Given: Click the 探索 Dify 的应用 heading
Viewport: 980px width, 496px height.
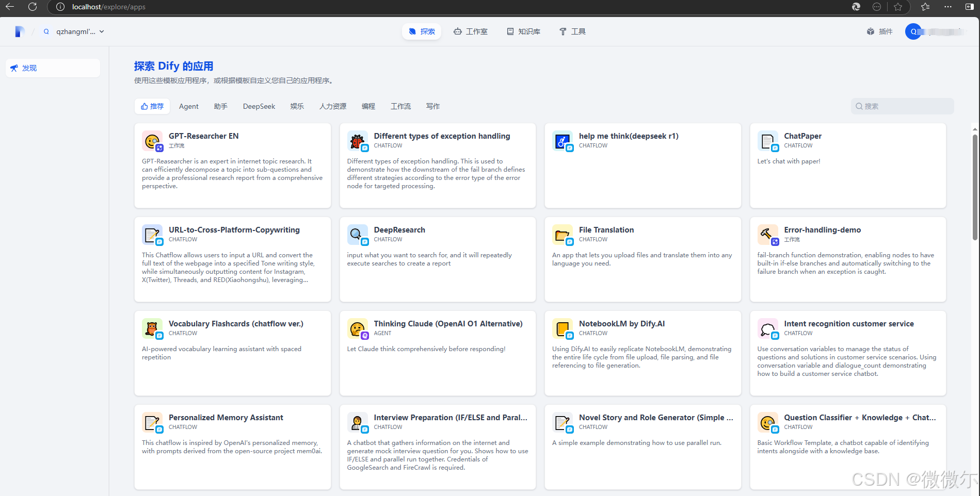Looking at the screenshot, I should (173, 66).
